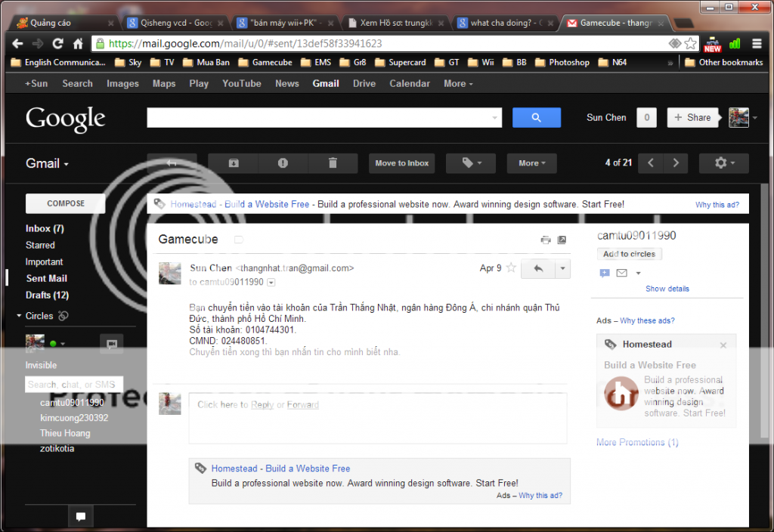Open Drive from the Google bar
Image resolution: width=774 pixels, height=532 pixels.
click(364, 83)
